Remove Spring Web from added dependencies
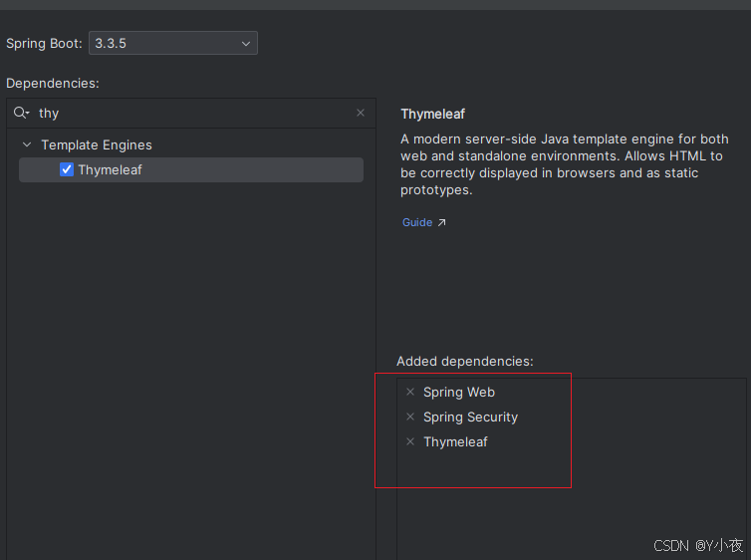 coord(410,392)
